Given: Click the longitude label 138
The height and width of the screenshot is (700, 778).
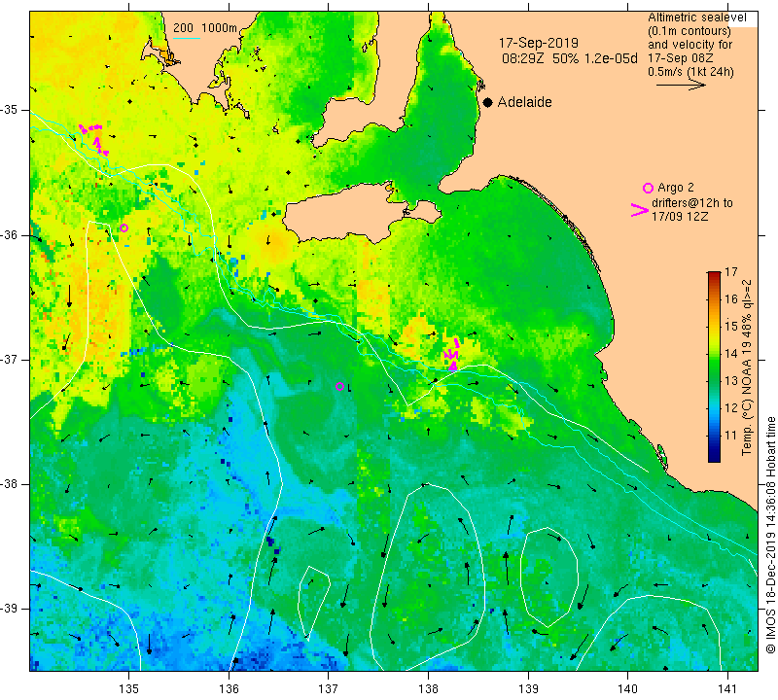Looking at the screenshot, I should [428, 689].
